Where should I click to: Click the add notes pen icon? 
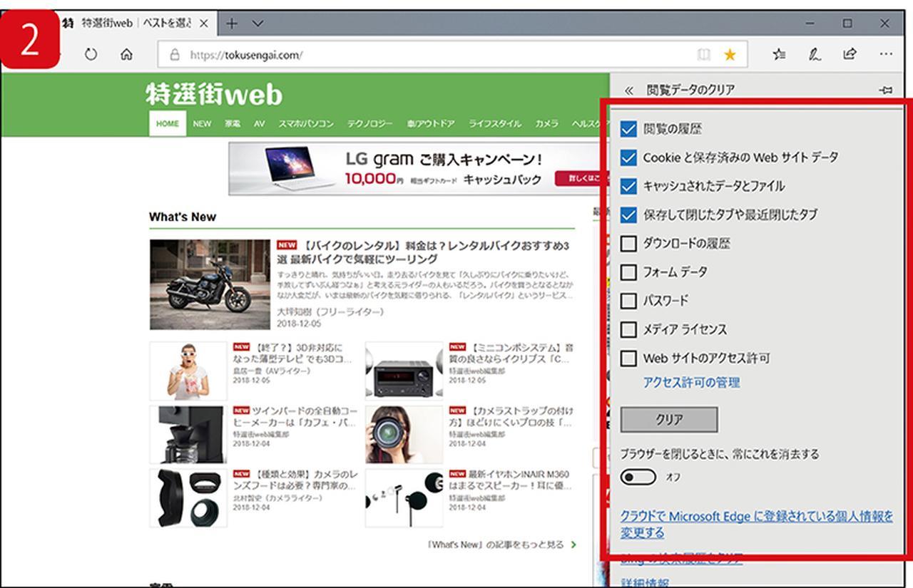click(x=815, y=54)
